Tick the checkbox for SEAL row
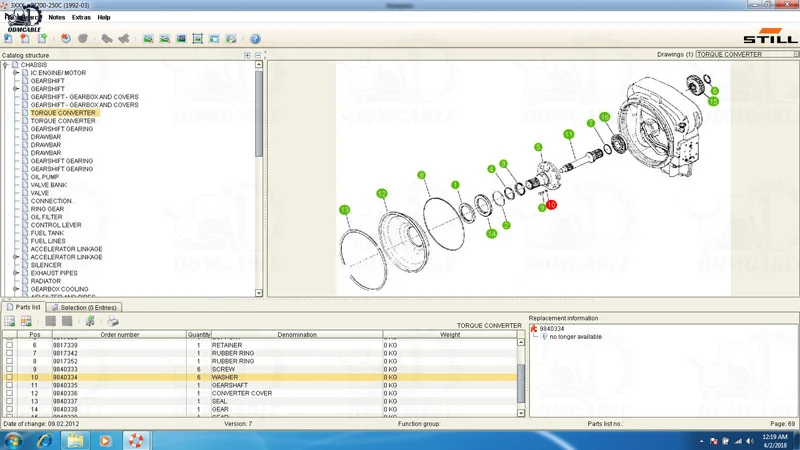Viewport: 800px width, 450px height. [9, 402]
